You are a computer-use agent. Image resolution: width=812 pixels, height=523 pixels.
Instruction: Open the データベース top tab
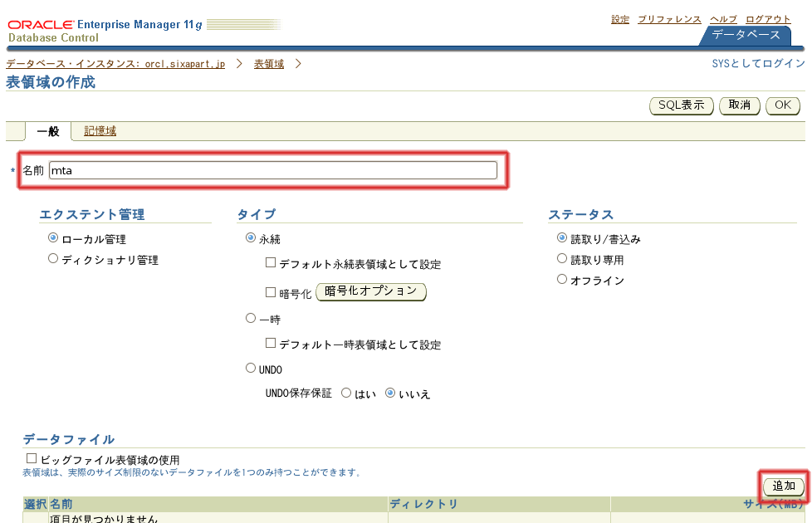[746, 35]
